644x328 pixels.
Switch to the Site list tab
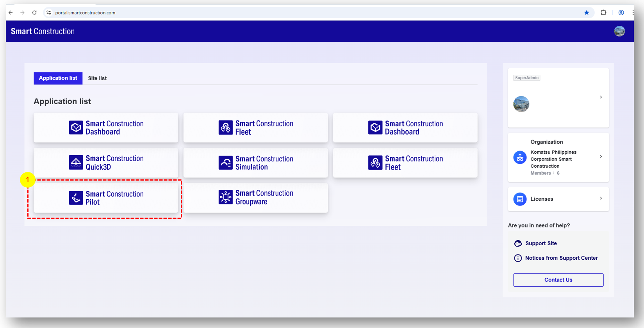(97, 78)
